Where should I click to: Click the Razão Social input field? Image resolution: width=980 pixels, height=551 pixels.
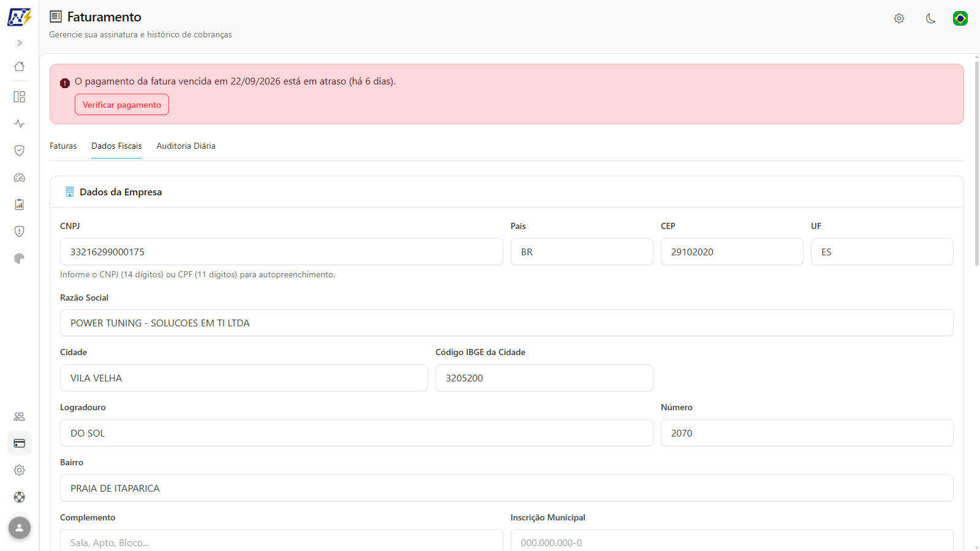[507, 323]
